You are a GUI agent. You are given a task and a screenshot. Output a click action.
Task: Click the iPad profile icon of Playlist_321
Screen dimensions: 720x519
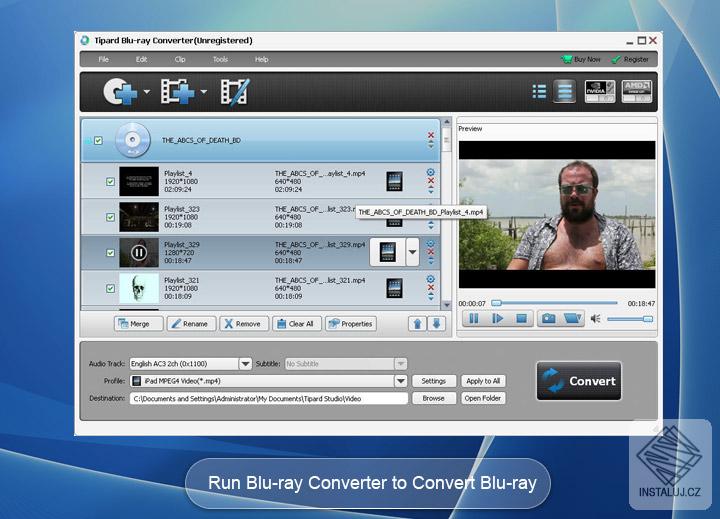tap(394, 288)
